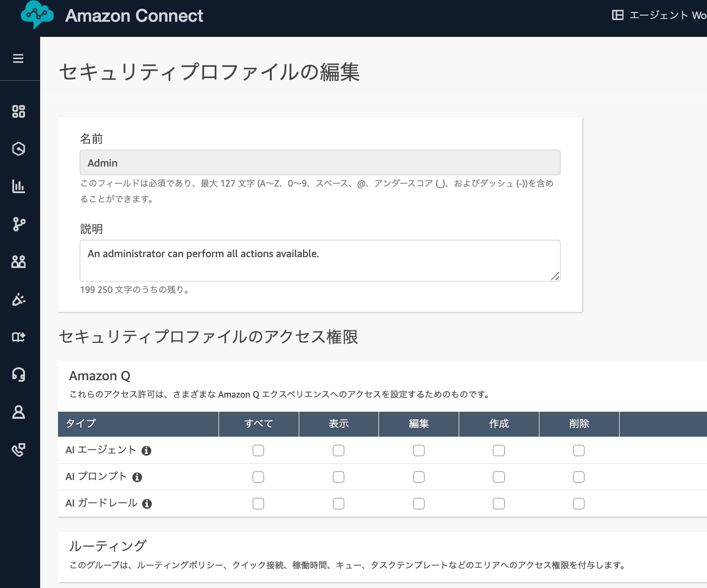Click the agent workspace layout icon

click(x=618, y=15)
